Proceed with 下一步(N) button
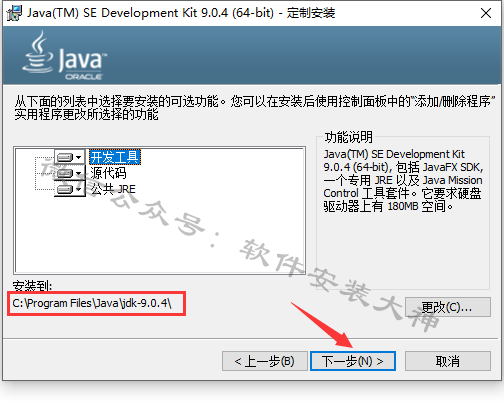The image size is (504, 414). [353, 361]
